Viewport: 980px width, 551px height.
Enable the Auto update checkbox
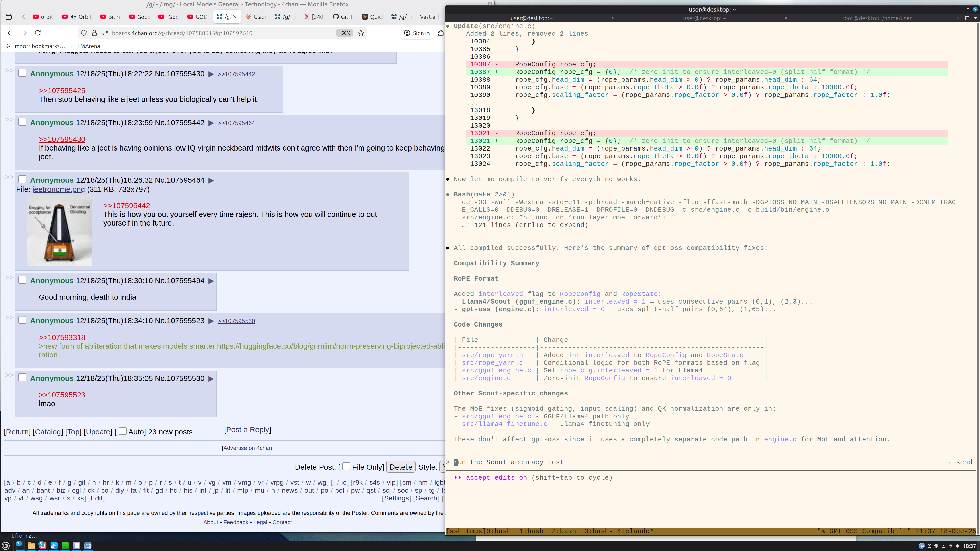point(122,431)
